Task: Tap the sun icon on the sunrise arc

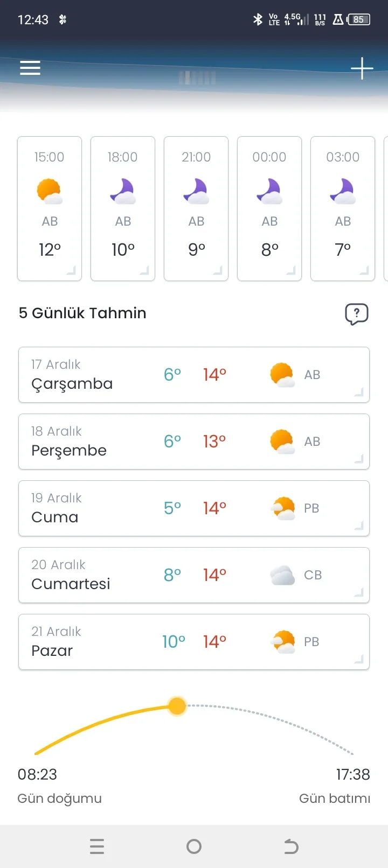Action: tap(177, 705)
